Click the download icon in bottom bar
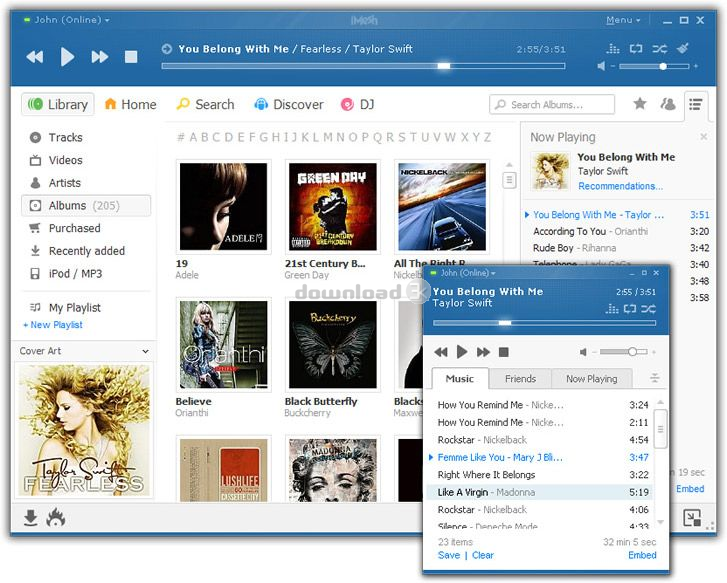727x583 pixels. pyautogui.click(x=31, y=518)
